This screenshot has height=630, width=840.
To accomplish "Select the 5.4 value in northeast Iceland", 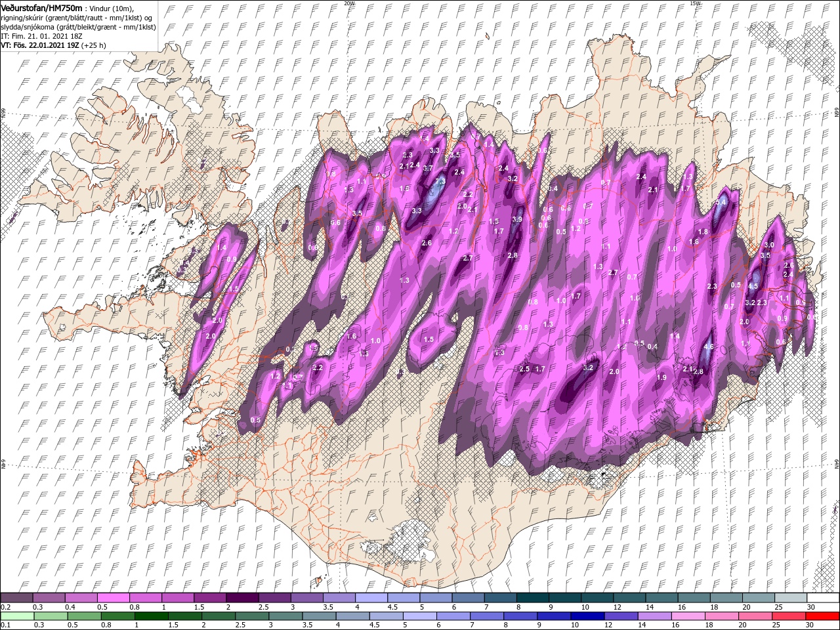I will [721, 203].
